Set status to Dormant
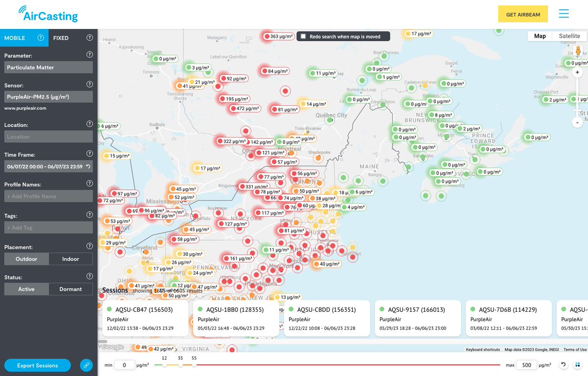Image resolution: width=588 pixels, height=376 pixels. click(x=71, y=289)
